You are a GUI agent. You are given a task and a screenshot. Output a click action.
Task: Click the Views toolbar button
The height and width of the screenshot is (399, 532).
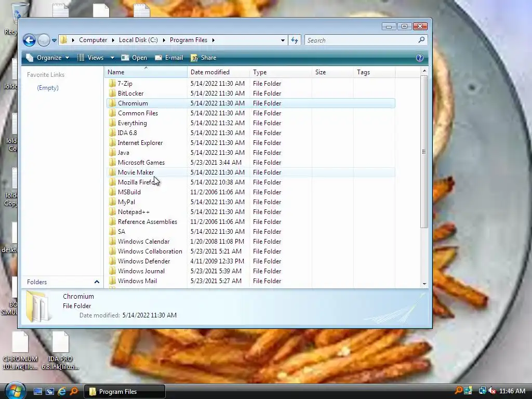tap(90, 58)
